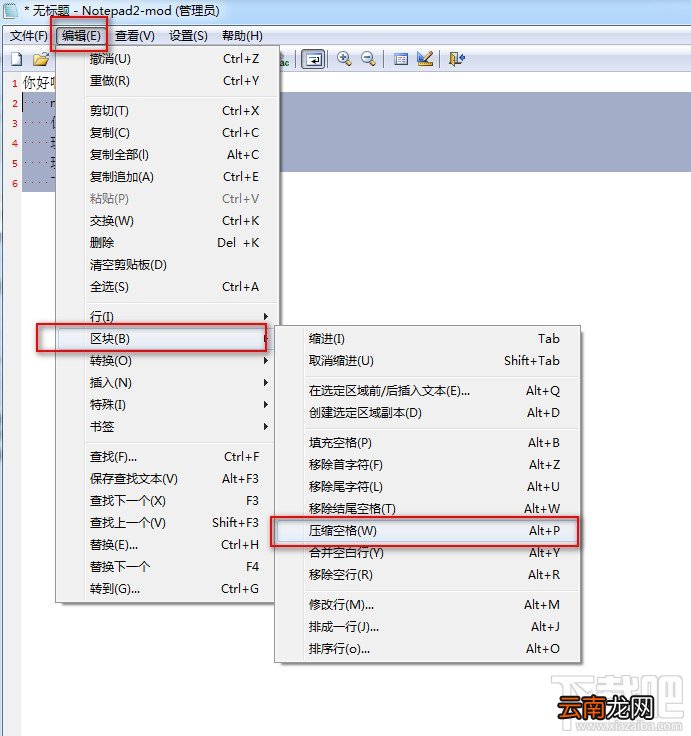The height and width of the screenshot is (736, 691).
Task: Click the Open file folder icon
Action: point(41,59)
